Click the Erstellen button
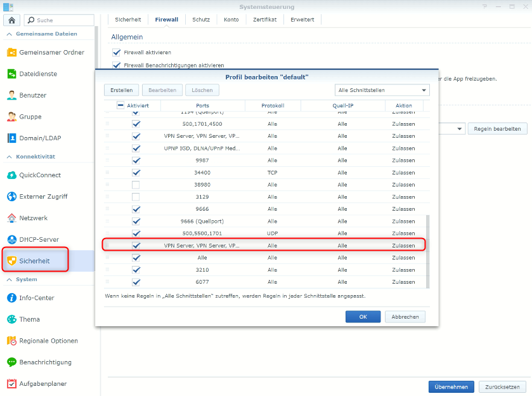This screenshot has width=532, height=396. 121,91
